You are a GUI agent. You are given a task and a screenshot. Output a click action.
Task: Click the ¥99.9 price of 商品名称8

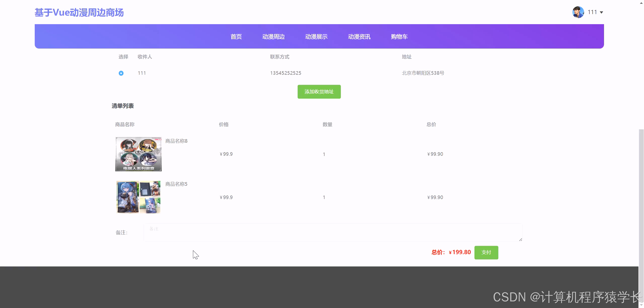click(x=226, y=154)
